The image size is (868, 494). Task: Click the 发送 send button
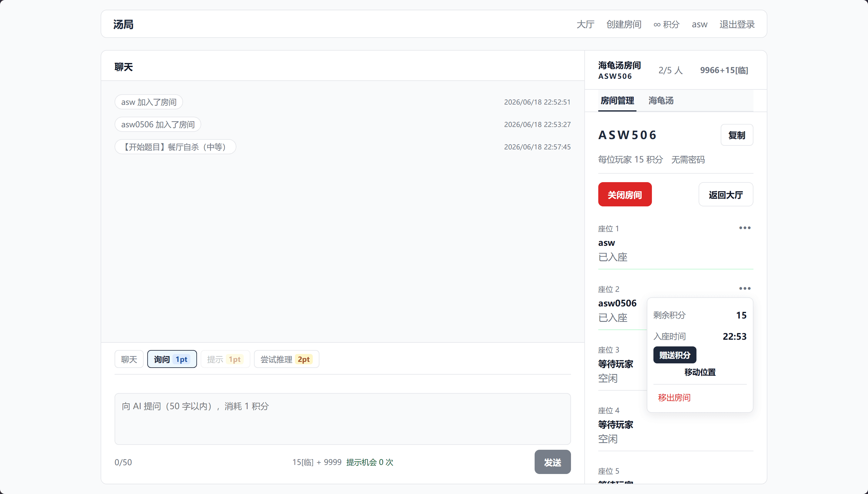[552, 462]
